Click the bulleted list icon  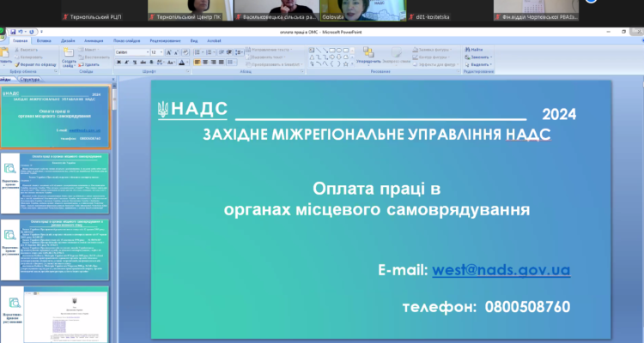click(197, 51)
